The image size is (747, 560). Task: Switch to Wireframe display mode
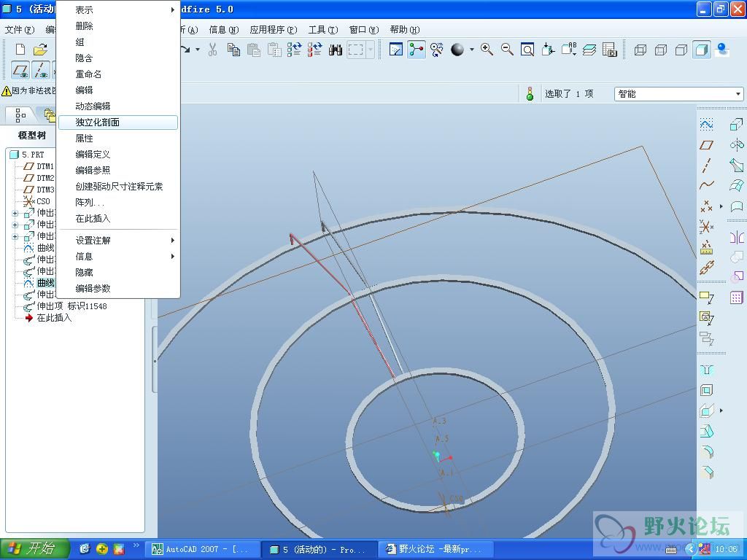click(x=640, y=50)
